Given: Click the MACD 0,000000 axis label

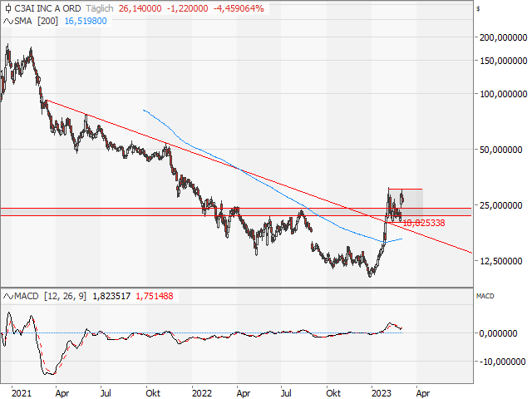Looking at the screenshot, I should coord(499,333).
